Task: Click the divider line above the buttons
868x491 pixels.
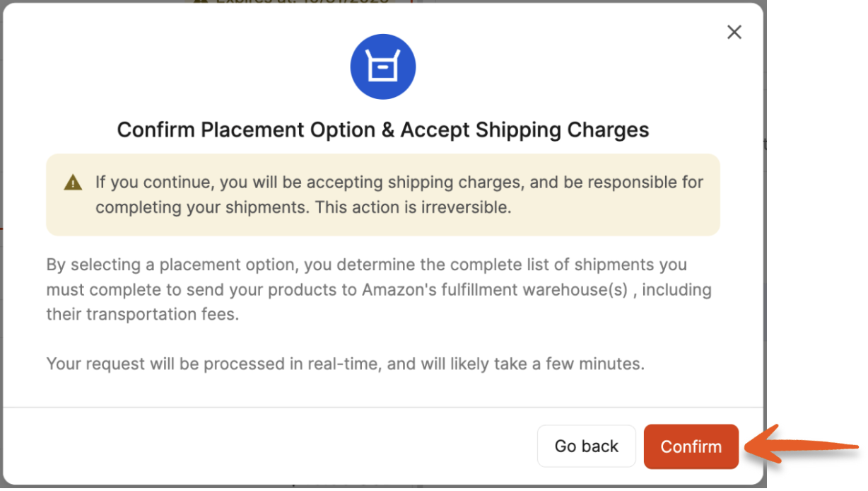Action: 382,408
